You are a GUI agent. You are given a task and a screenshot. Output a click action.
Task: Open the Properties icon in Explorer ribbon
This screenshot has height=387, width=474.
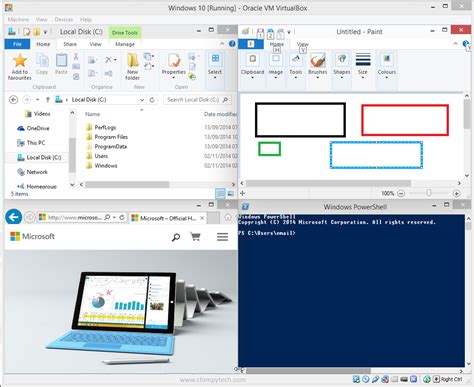click(174, 61)
